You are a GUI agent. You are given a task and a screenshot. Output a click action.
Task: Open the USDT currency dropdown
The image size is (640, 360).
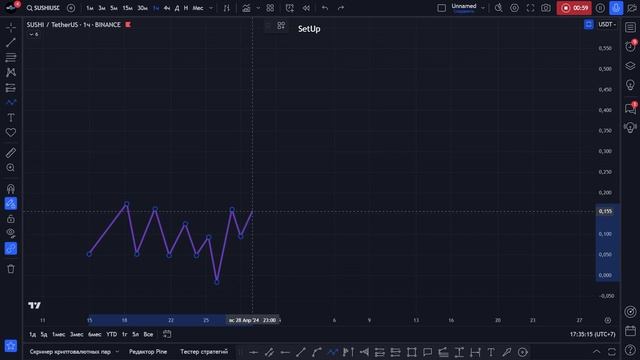[607, 24]
